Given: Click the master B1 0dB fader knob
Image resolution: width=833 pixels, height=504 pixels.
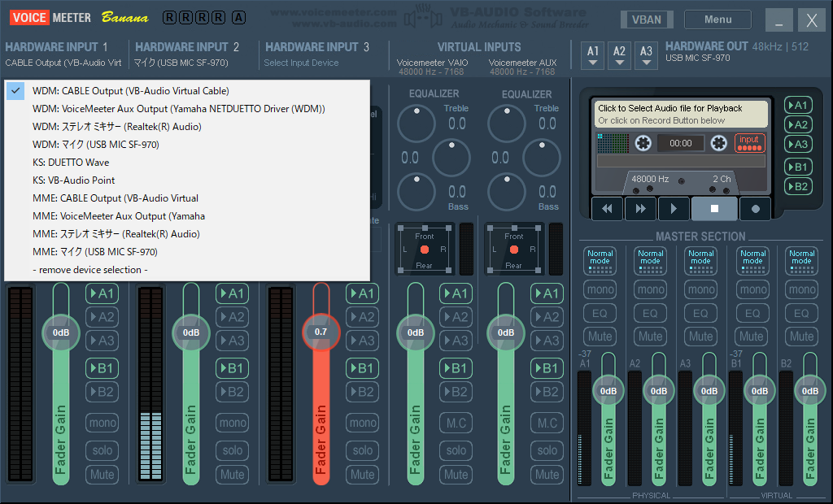Looking at the screenshot, I should tap(760, 391).
